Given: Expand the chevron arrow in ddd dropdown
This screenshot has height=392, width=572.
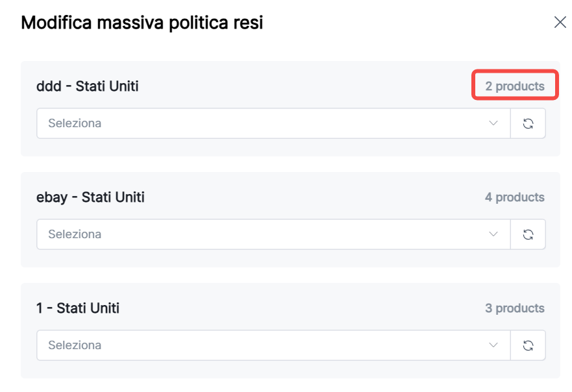Looking at the screenshot, I should coord(493,123).
